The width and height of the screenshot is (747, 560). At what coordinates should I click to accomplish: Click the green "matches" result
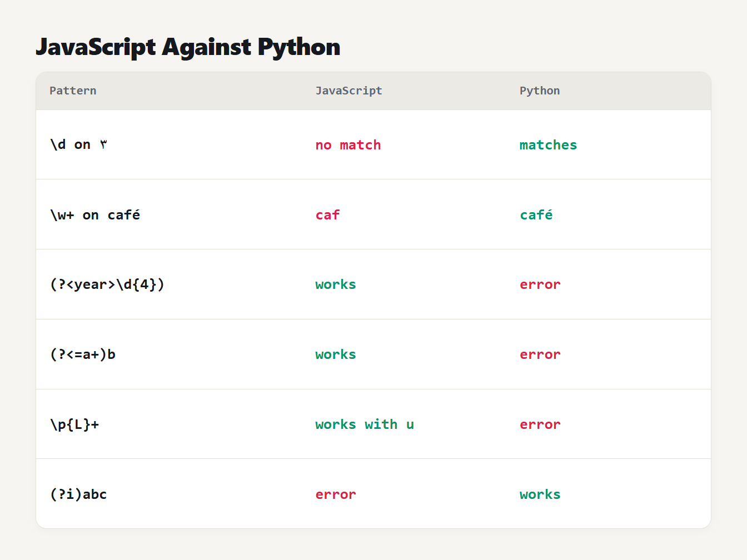[548, 145]
